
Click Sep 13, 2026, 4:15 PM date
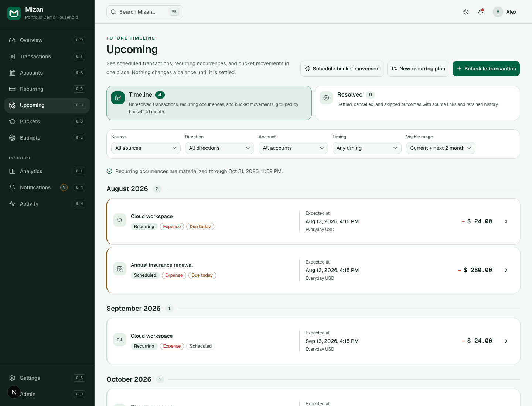[332, 341]
